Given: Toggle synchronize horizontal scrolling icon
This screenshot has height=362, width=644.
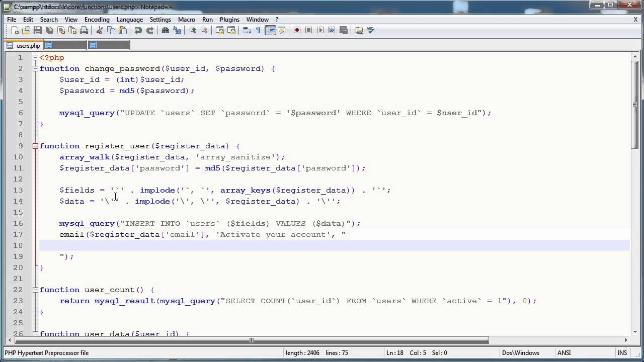Looking at the screenshot, I should point(231,30).
